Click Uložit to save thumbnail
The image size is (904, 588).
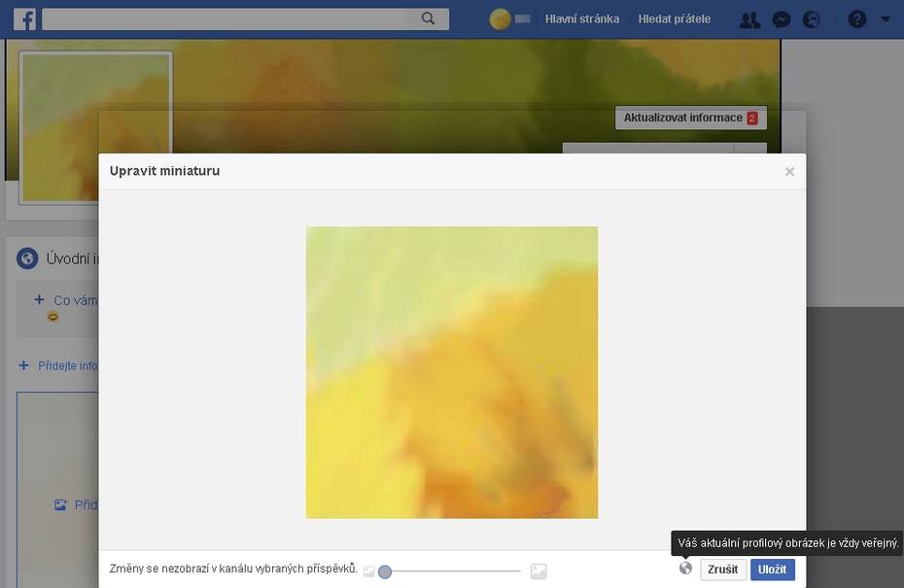(772, 569)
